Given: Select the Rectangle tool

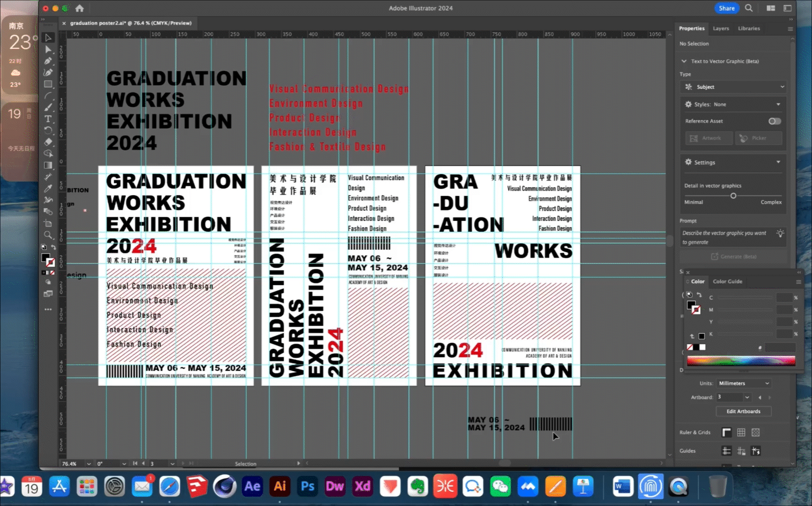Looking at the screenshot, I should pyautogui.click(x=48, y=84).
